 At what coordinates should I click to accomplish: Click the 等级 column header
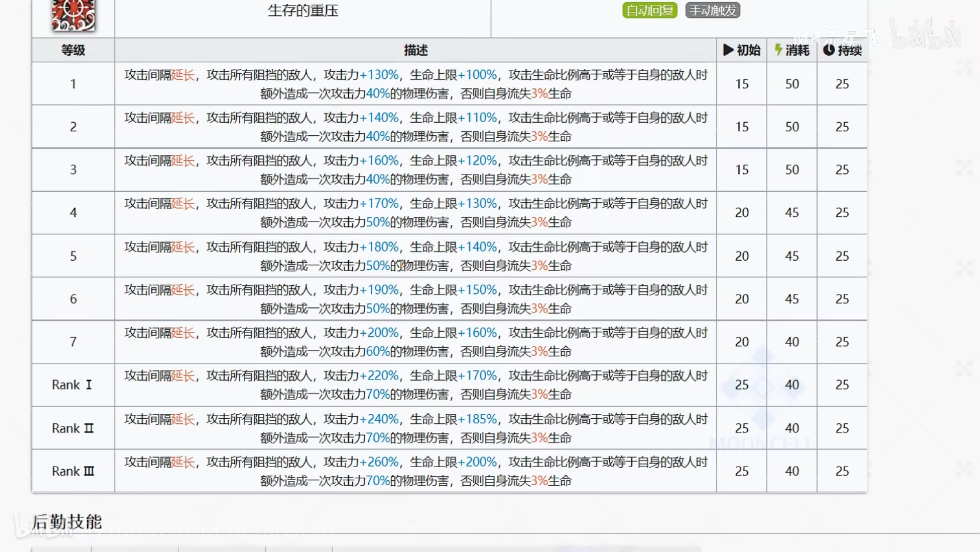[73, 50]
